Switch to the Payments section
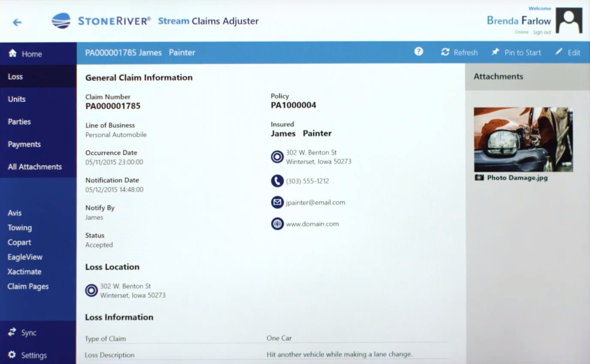The width and height of the screenshot is (590, 364). 24,144
